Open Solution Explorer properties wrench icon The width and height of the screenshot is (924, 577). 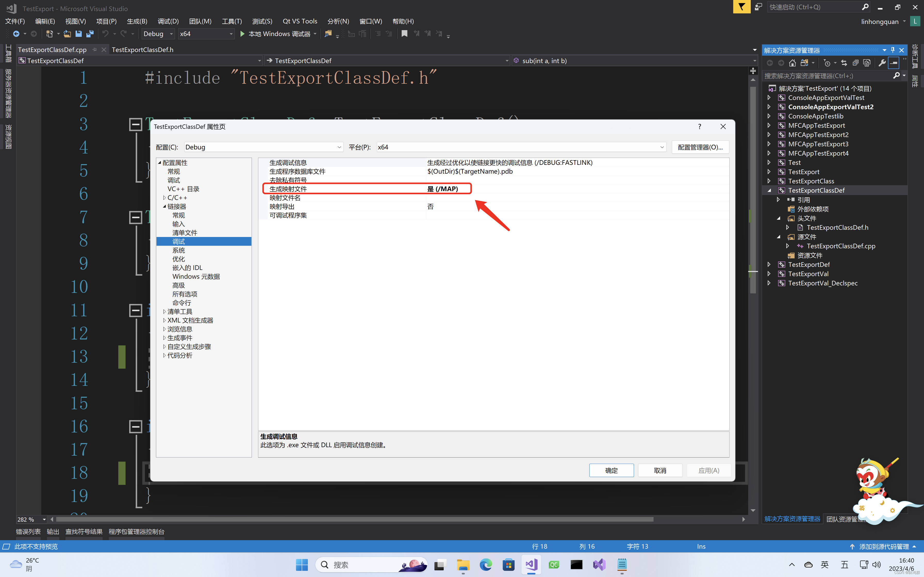[882, 63]
